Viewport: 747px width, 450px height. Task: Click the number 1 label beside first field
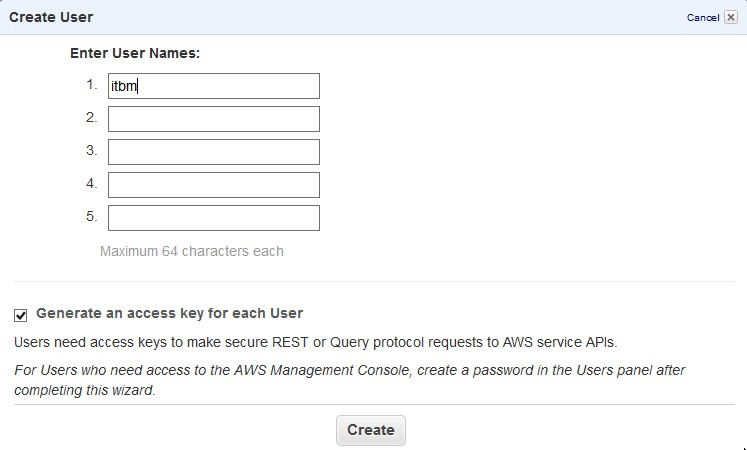coord(91,85)
